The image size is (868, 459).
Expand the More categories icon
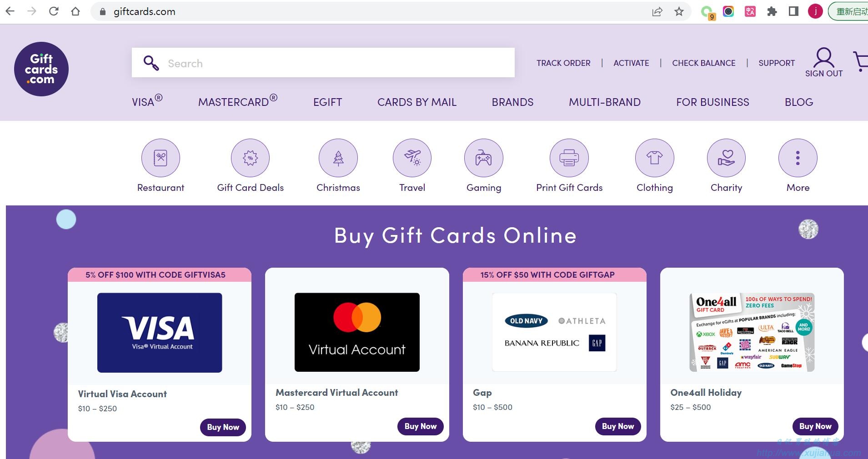[798, 158]
